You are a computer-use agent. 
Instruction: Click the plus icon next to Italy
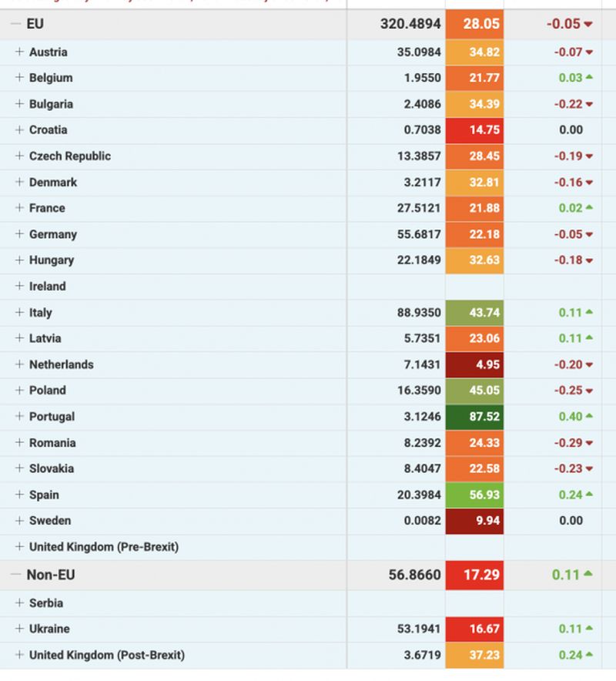pos(20,313)
